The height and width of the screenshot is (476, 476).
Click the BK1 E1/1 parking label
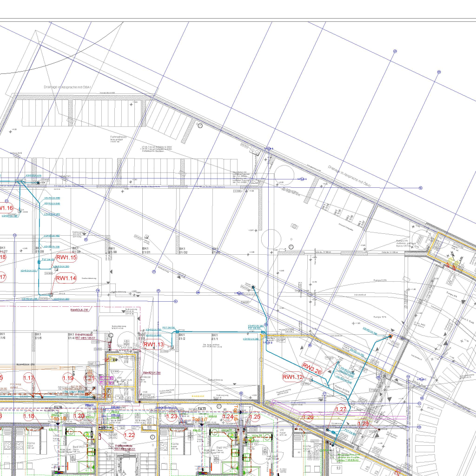coord(215,337)
